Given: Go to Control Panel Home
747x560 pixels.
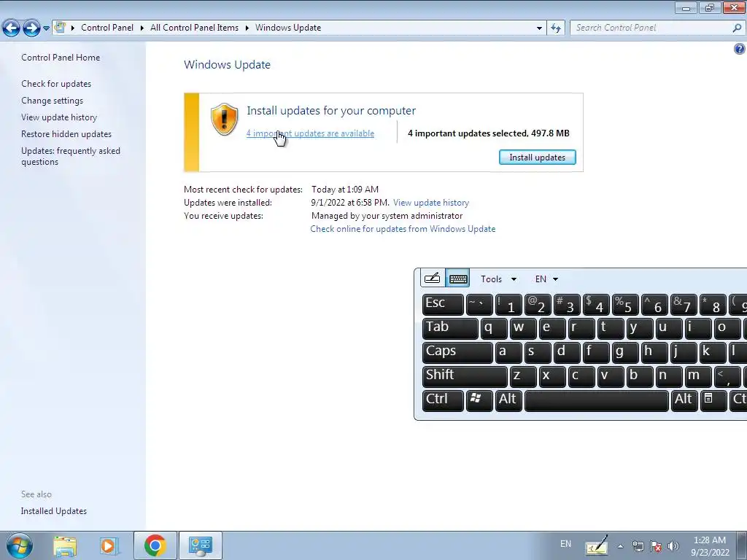Looking at the screenshot, I should coord(61,57).
